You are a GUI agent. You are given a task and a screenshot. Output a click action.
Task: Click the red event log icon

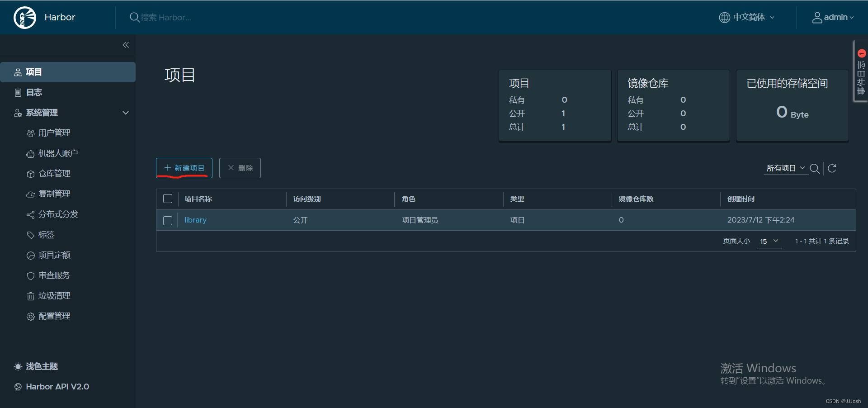[862, 53]
